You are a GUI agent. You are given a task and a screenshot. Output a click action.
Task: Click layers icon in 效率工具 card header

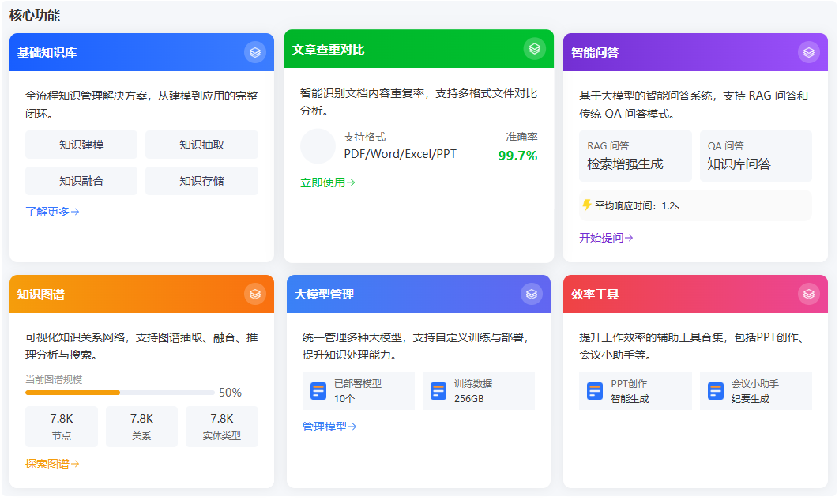[808, 295]
